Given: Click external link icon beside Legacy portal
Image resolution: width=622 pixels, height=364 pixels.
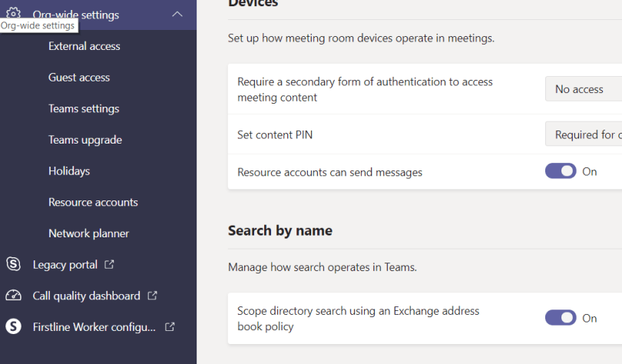Looking at the screenshot, I should pyautogui.click(x=109, y=264).
